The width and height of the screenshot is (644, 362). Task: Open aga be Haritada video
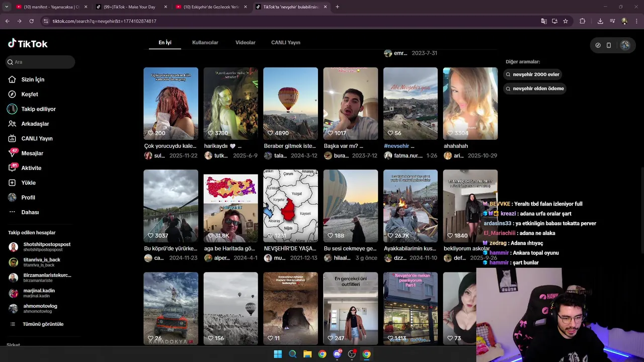click(230, 206)
